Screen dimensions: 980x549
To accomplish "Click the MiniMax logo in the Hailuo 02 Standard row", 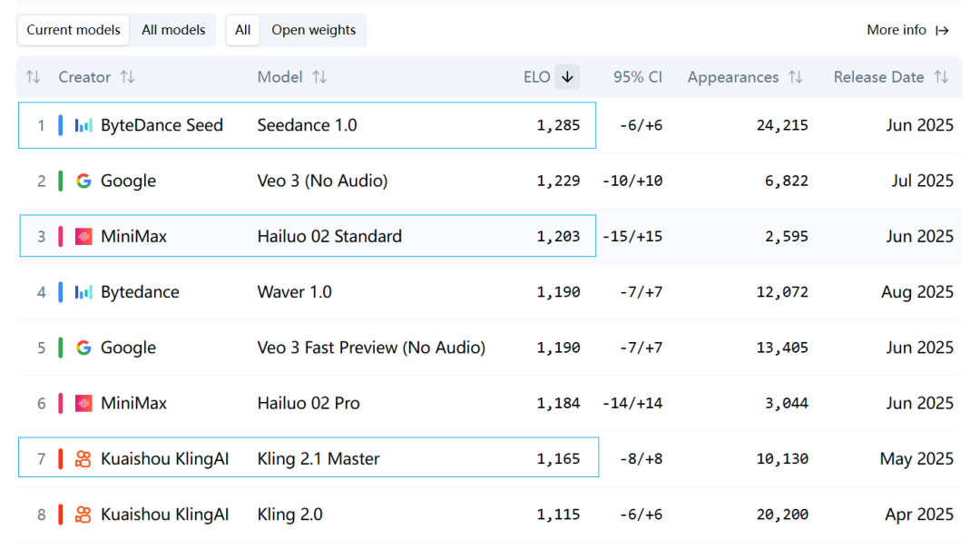I will click(x=83, y=237).
